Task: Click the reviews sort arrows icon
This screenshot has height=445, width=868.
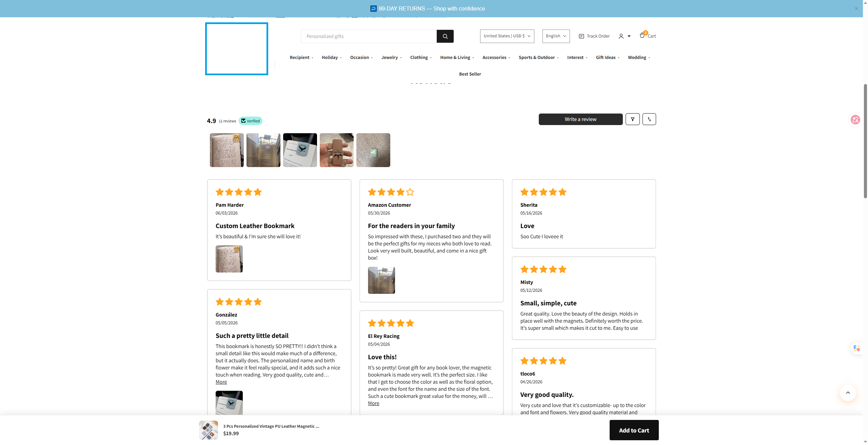Action: (x=649, y=119)
